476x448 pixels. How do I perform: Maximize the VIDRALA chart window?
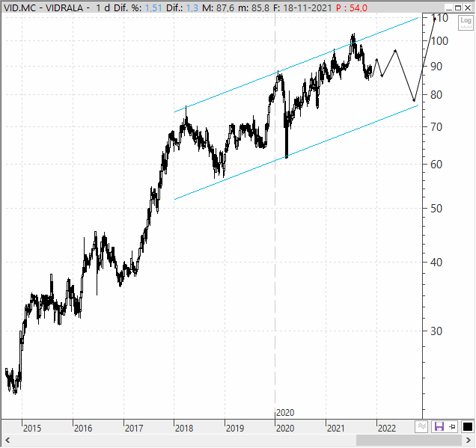[458, 7]
